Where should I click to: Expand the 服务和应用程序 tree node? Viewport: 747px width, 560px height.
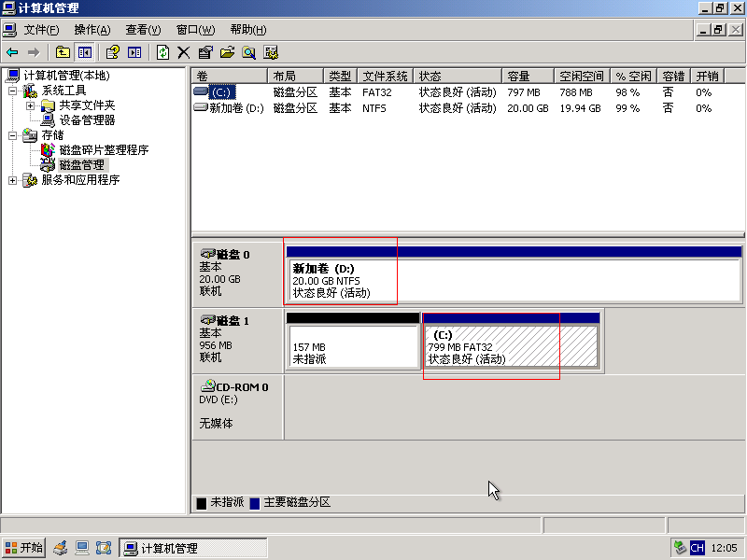[12, 180]
